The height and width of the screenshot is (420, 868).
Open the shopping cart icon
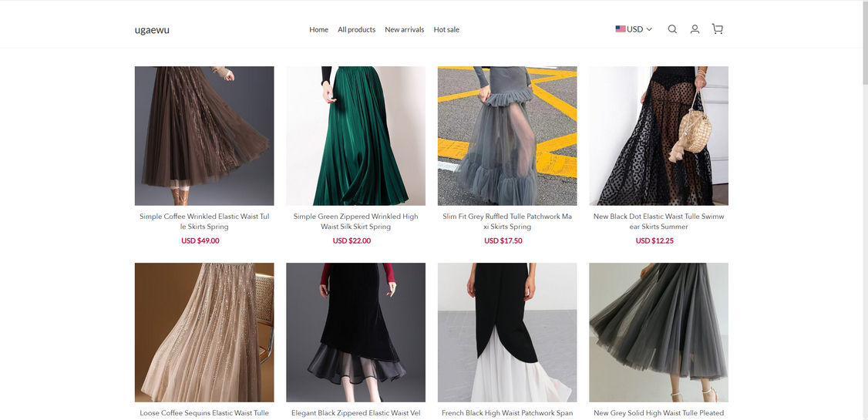[718, 29]
